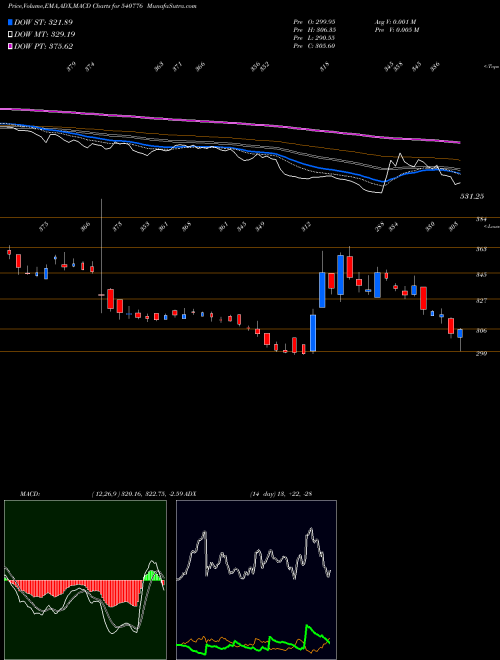Click the 'Pre H: 306.35' high value
Image resolution: width=500 pixels, height=660 pixels.
[314, 30]
